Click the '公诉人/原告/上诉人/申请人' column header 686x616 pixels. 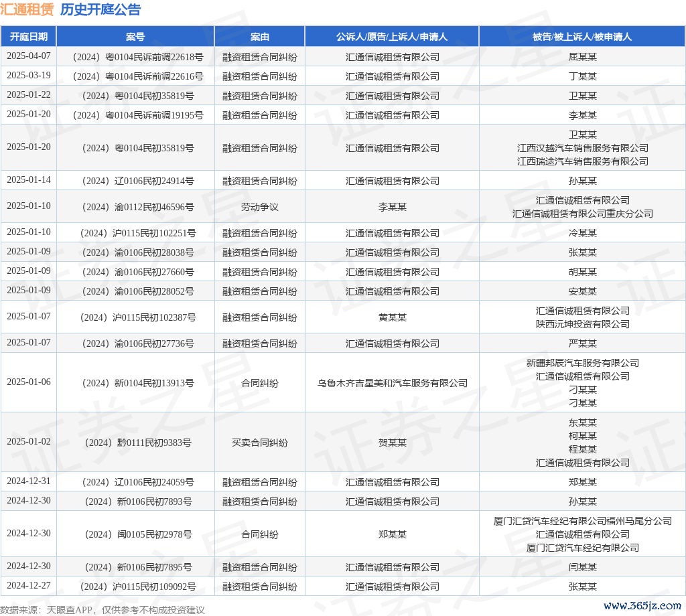click(x=392, y=37)
